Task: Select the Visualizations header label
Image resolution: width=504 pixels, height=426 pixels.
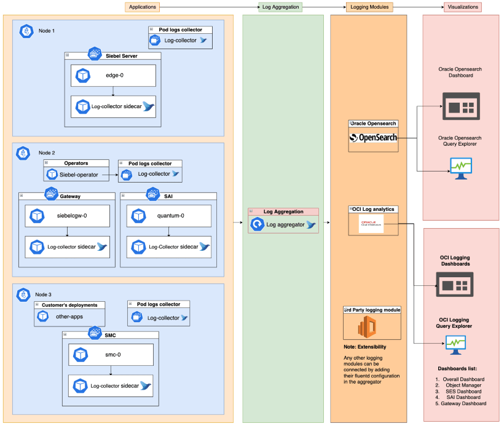Action: 463,7
